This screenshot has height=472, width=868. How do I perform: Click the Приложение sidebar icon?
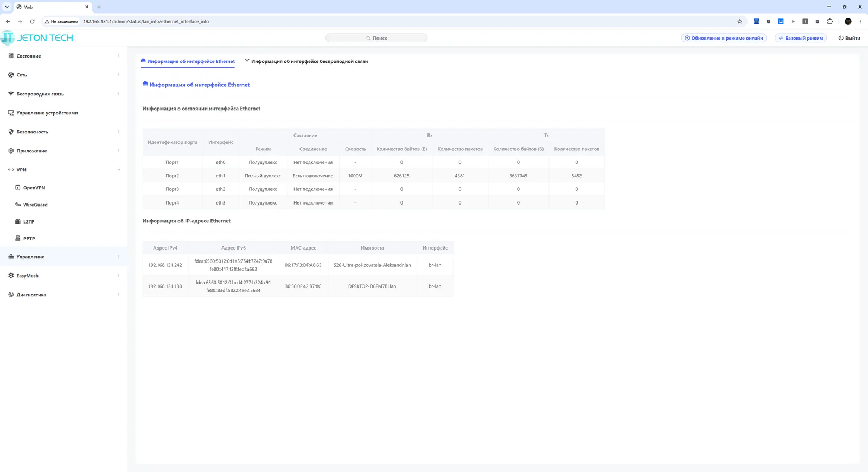11,151
